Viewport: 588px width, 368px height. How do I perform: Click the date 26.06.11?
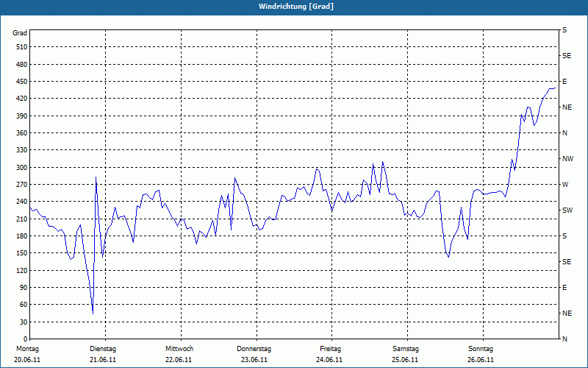coord(481,360)
